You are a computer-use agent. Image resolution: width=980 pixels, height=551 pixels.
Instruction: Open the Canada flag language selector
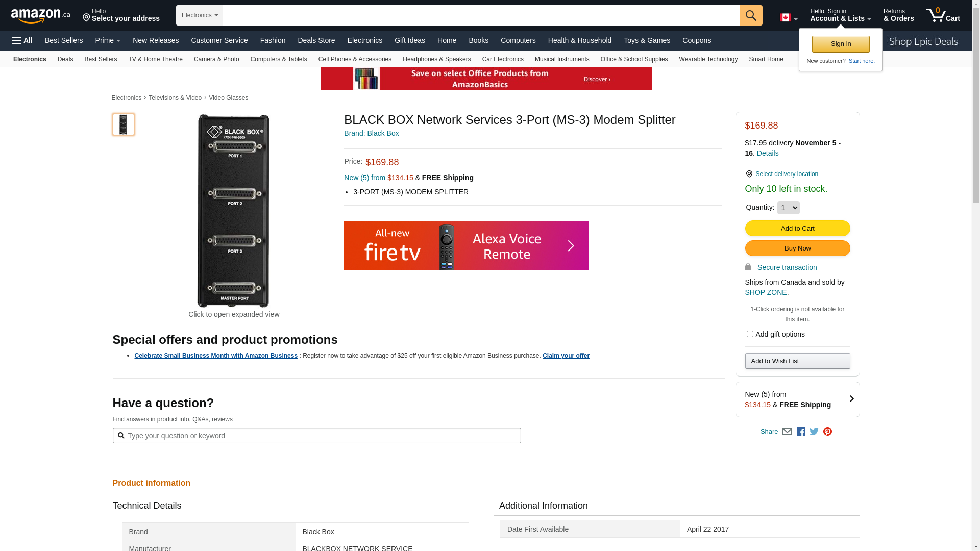point(788,18)
